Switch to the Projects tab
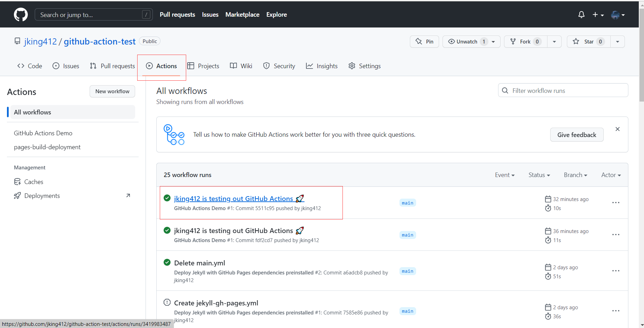The image size is (644, 328). point(203,66)
